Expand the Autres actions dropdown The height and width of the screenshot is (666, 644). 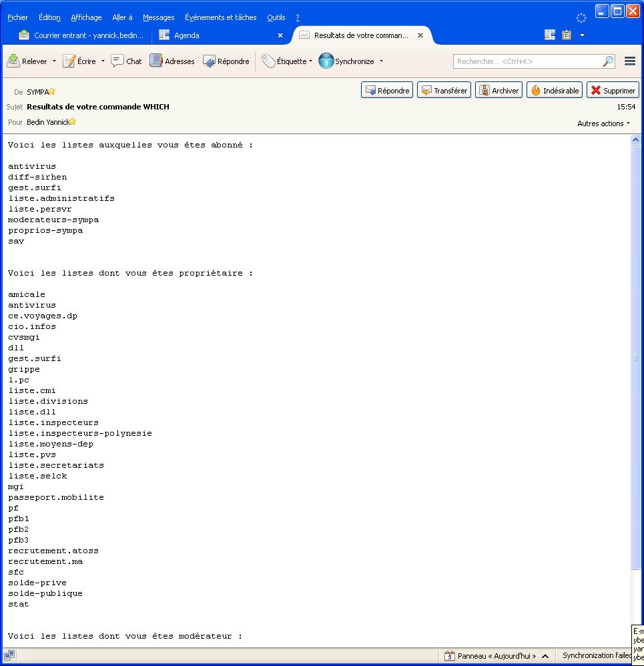click(x=604, y=123)
